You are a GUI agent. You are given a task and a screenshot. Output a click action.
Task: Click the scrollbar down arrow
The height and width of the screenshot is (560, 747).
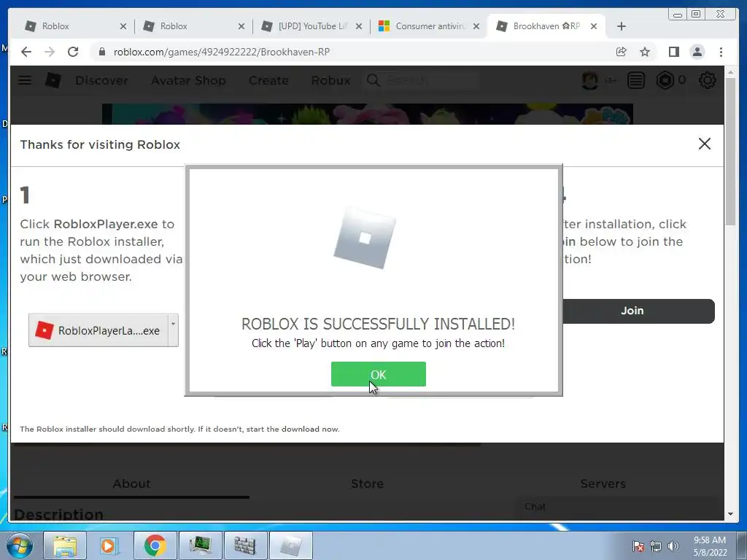click(x=730, y=514)
